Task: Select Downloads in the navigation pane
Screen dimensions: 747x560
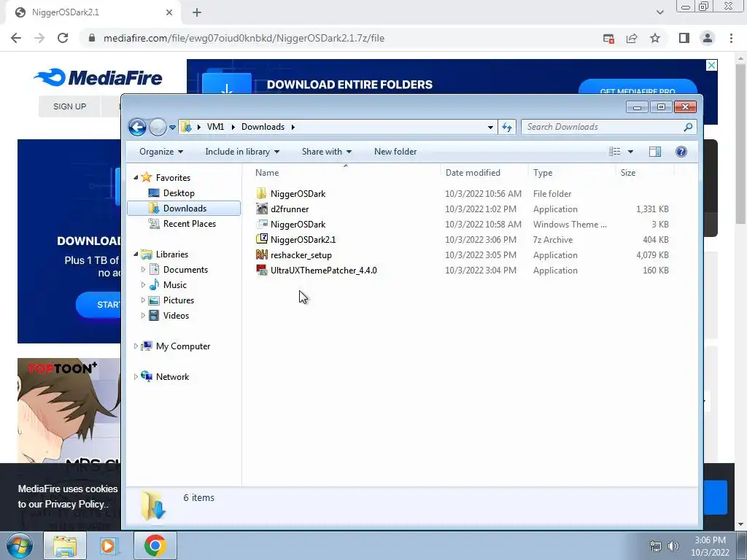Action: (x=184, y=208)
